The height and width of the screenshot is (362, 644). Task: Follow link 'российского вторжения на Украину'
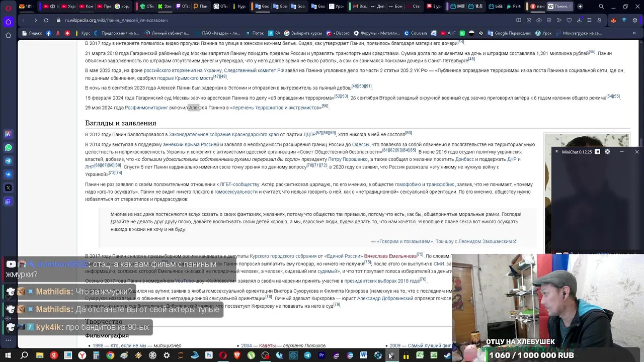pyautogui.click(x=183, y=71)
